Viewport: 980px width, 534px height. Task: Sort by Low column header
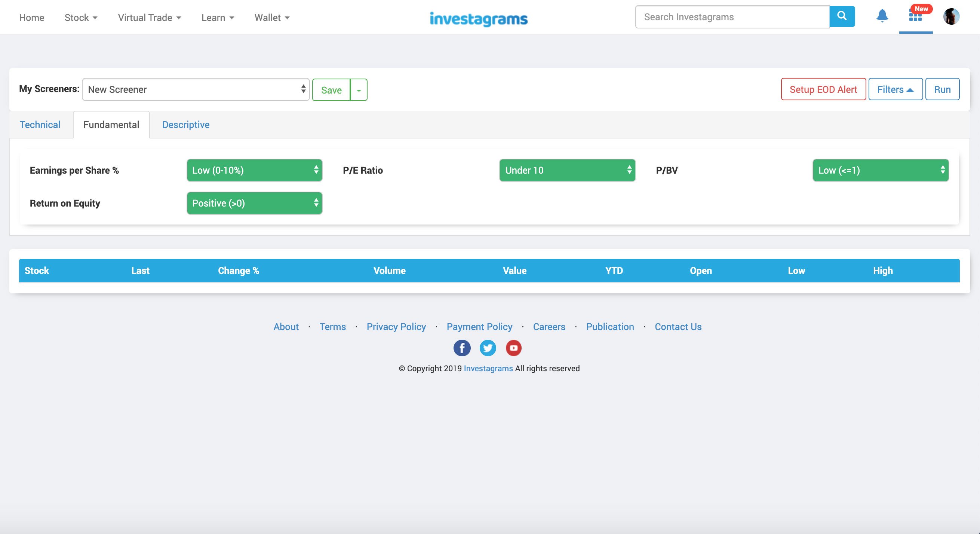coord(796,271)
